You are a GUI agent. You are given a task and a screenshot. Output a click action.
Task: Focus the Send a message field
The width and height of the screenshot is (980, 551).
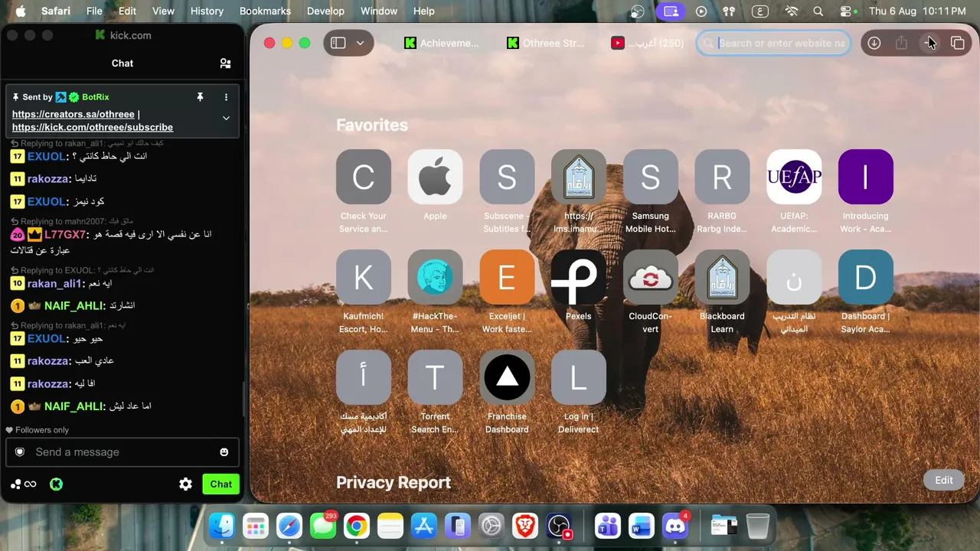point(122,452)
